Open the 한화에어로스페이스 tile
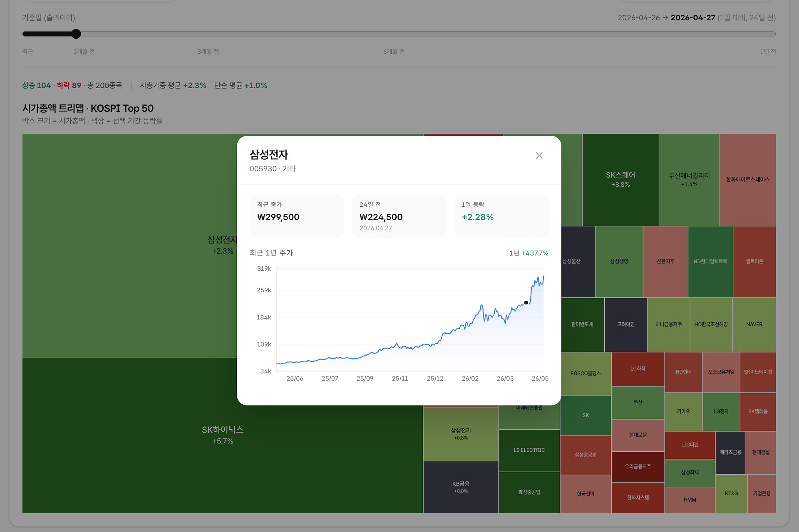Viewport: 799px width, 532px height. (748, 180)
